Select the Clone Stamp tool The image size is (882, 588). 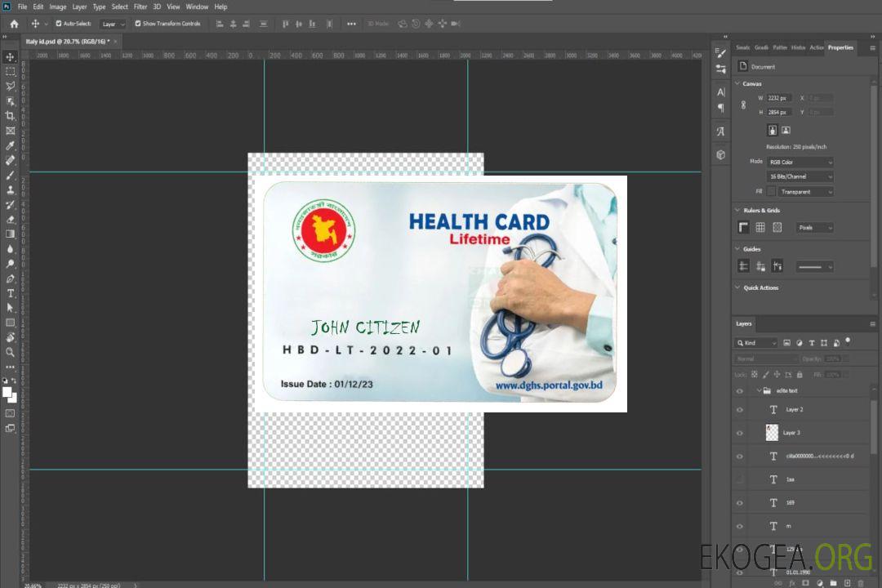[10, 189]
